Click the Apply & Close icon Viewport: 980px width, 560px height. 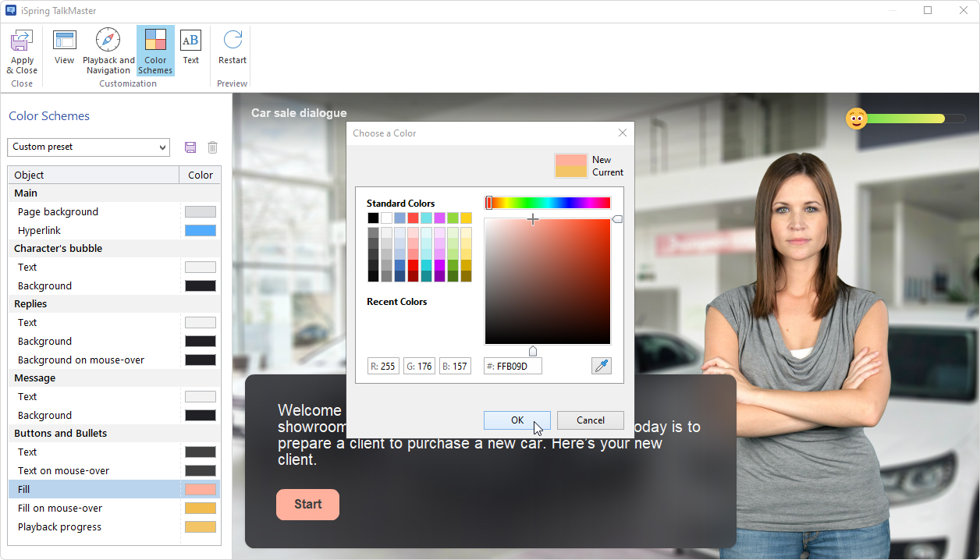pyautogui.click(x=21, y=47)
